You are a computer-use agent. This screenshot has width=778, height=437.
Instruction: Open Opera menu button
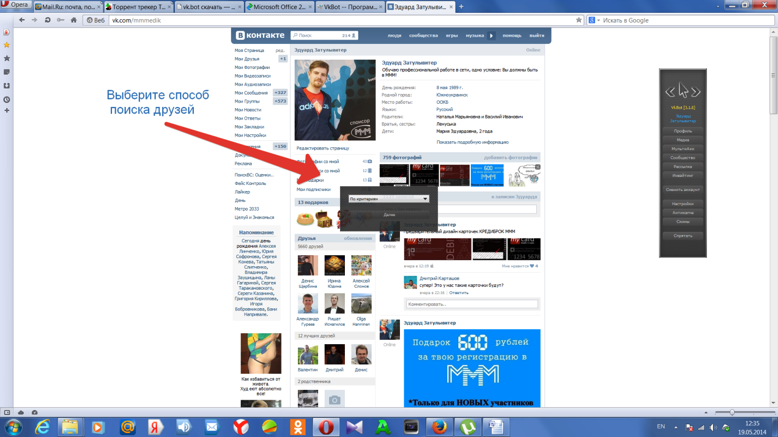point(15,5)
